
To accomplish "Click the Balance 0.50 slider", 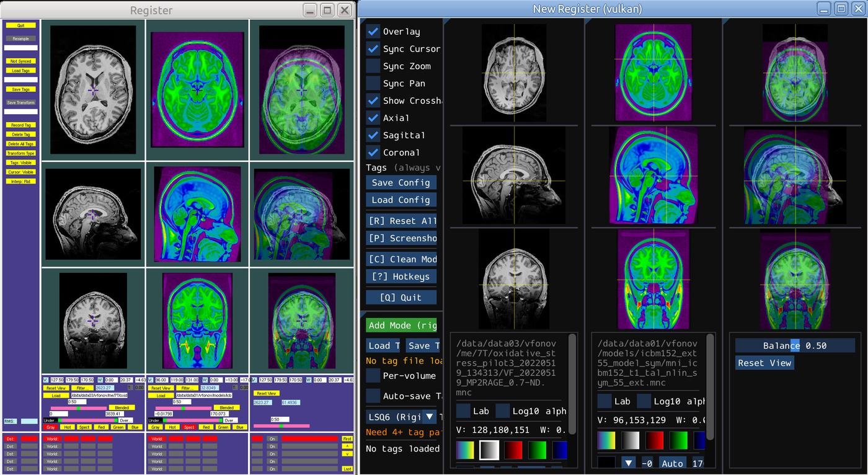I will click(795, 346).
